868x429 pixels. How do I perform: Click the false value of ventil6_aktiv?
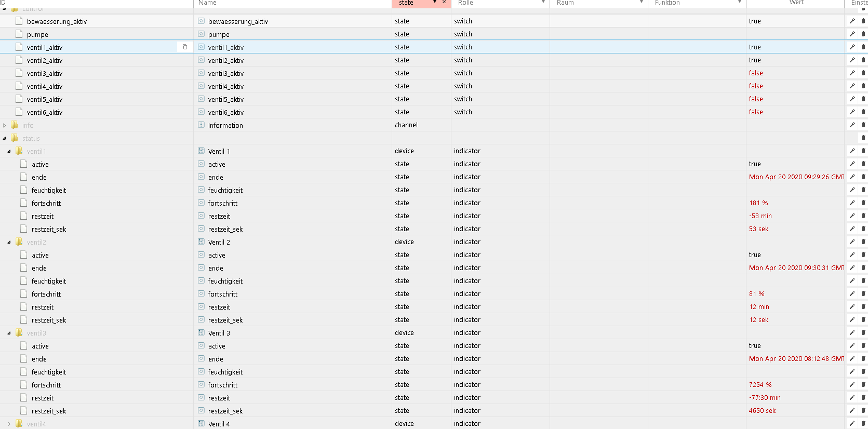756,112
